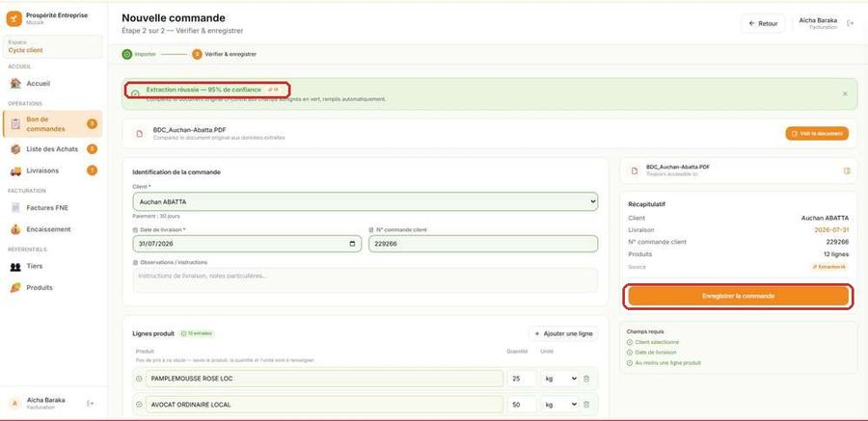The width and height of the screenshot is (868, 421).
Task: Click the PDF file icon beside BDC_Auchan-Abatta.PDF
Action: point(140,133)
